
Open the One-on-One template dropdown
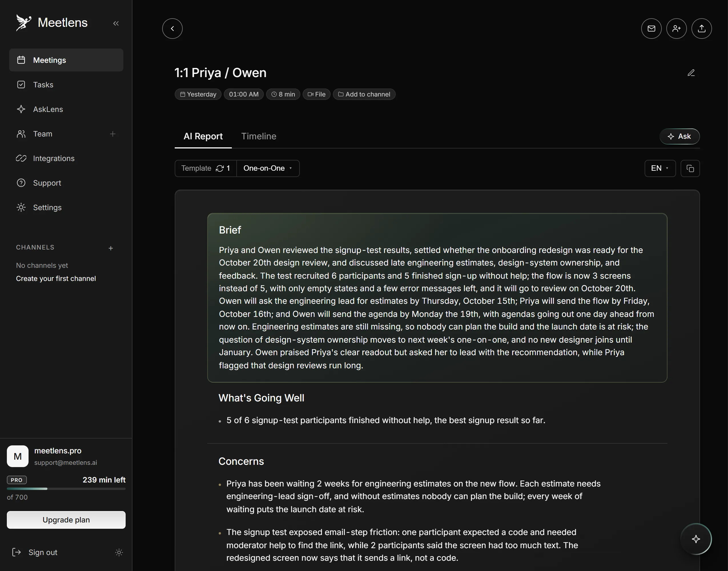[x=268, y=168]
